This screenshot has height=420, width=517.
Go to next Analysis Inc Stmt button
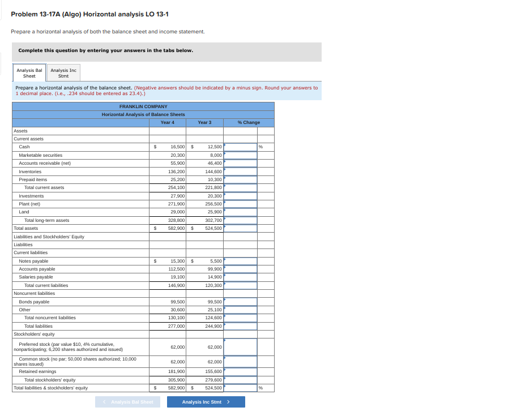tap(206, 402)
